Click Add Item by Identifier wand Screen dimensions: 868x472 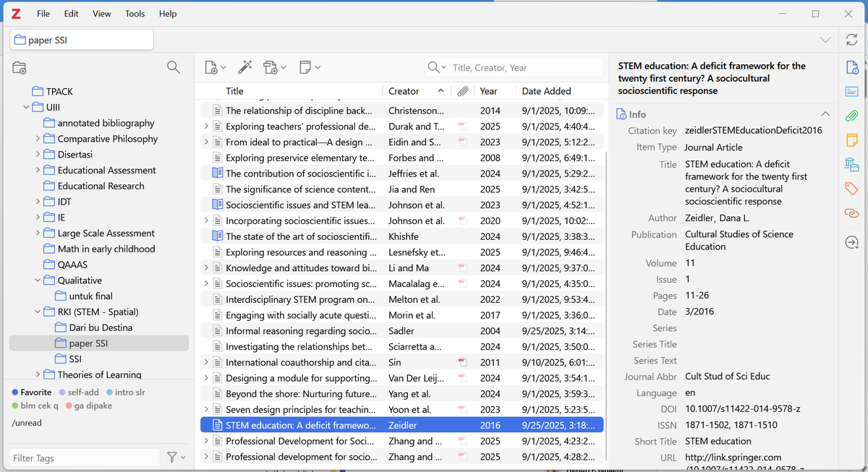coord(245,67)
